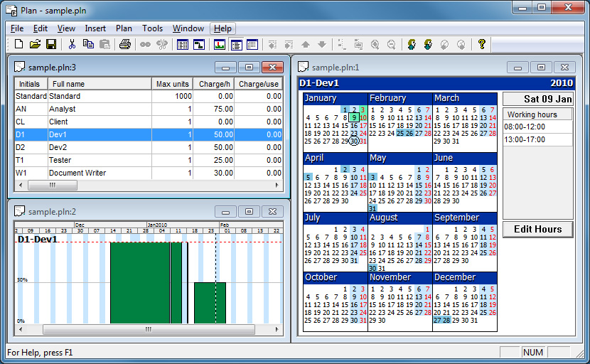Click the second resource person arrow icon

pos(428,44)
